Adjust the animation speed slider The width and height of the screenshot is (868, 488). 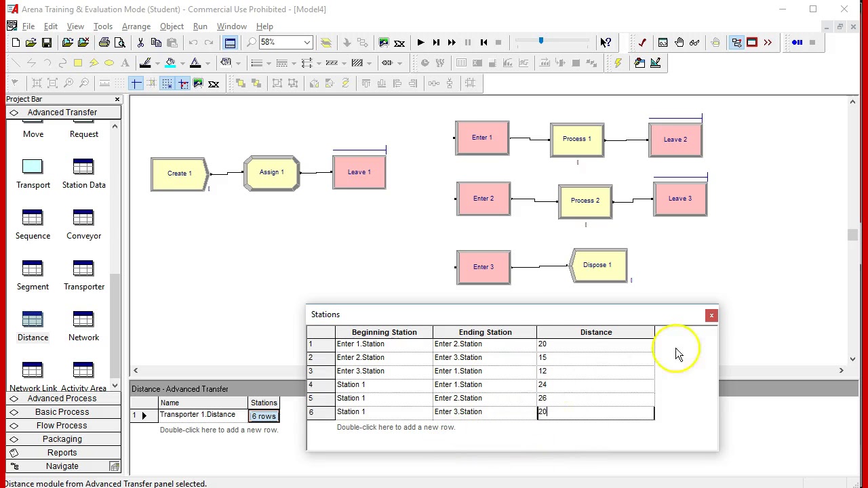tap(541, 42)
